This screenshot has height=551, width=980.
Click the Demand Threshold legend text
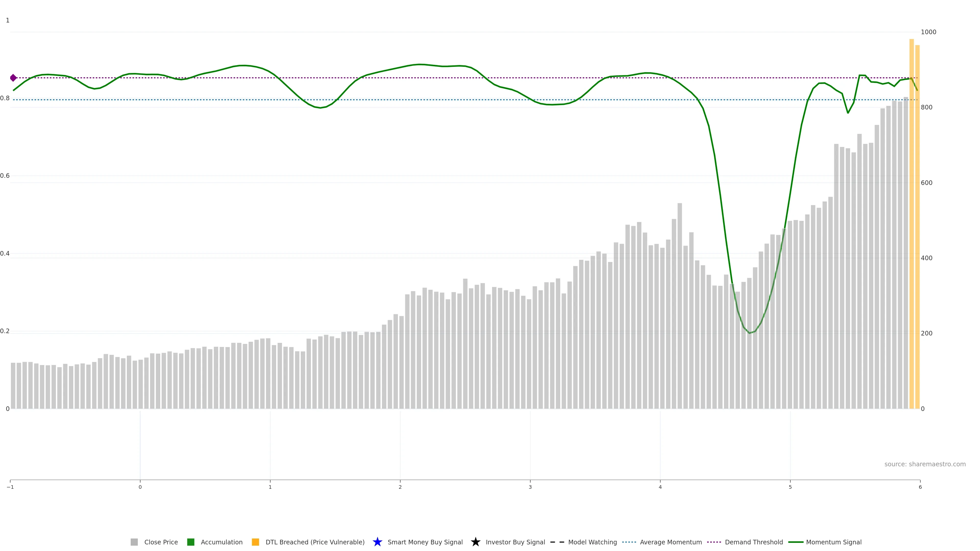(754, 542)
